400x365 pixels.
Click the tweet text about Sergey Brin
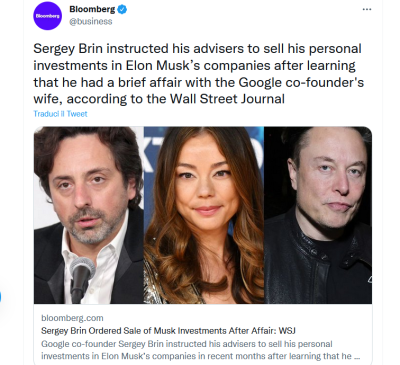click(x=199, y=74)
